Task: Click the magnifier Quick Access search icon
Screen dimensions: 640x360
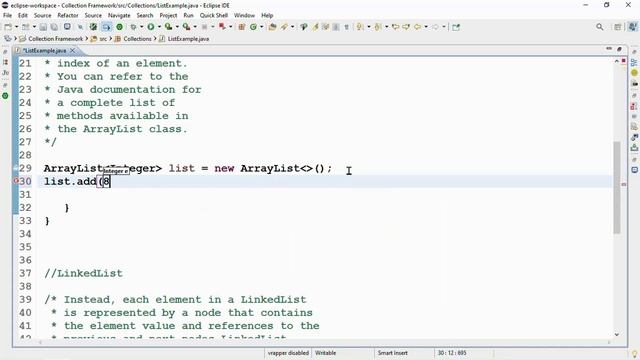Action: click(600, 27)
